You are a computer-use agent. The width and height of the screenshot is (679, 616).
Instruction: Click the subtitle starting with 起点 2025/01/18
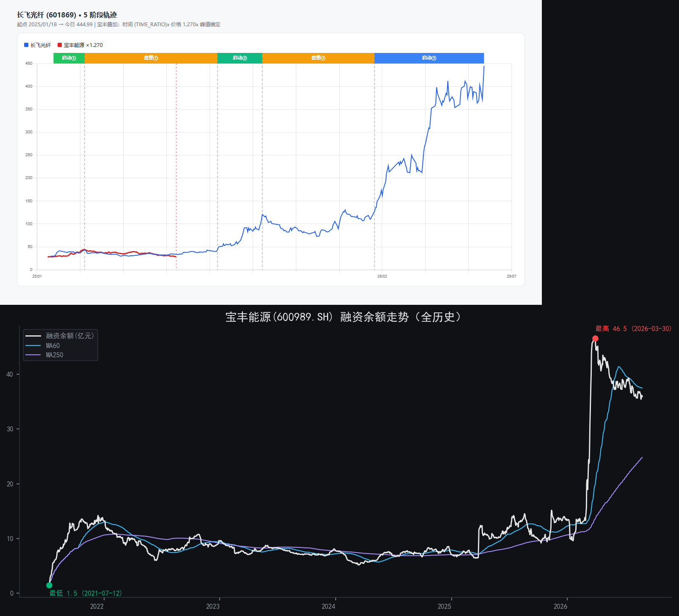coord(119,25)
